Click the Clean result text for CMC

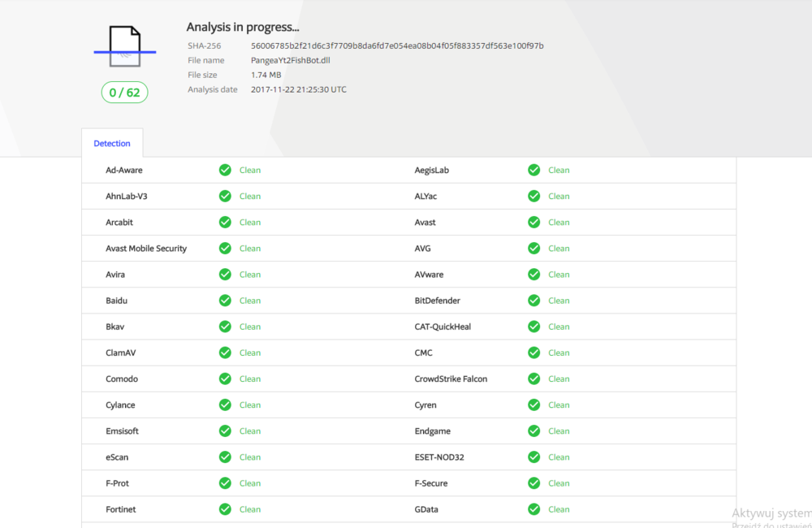click(x=559, y=353)
